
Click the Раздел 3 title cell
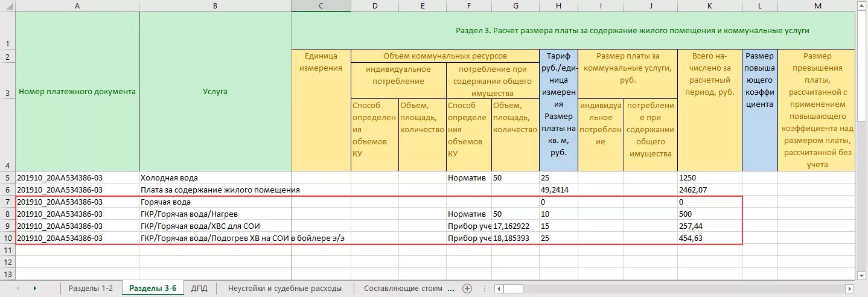pos(573,30)
